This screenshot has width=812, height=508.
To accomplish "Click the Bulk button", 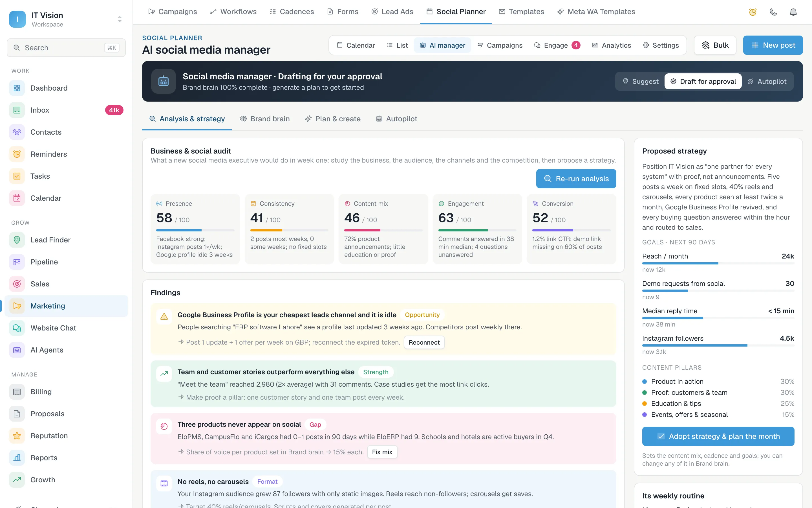I will click(x=715, y=45).
